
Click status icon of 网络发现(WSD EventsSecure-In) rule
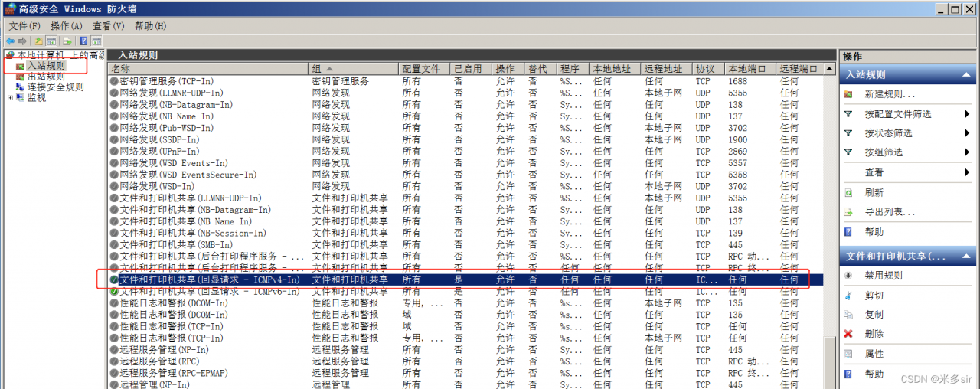tap(114, 175)
